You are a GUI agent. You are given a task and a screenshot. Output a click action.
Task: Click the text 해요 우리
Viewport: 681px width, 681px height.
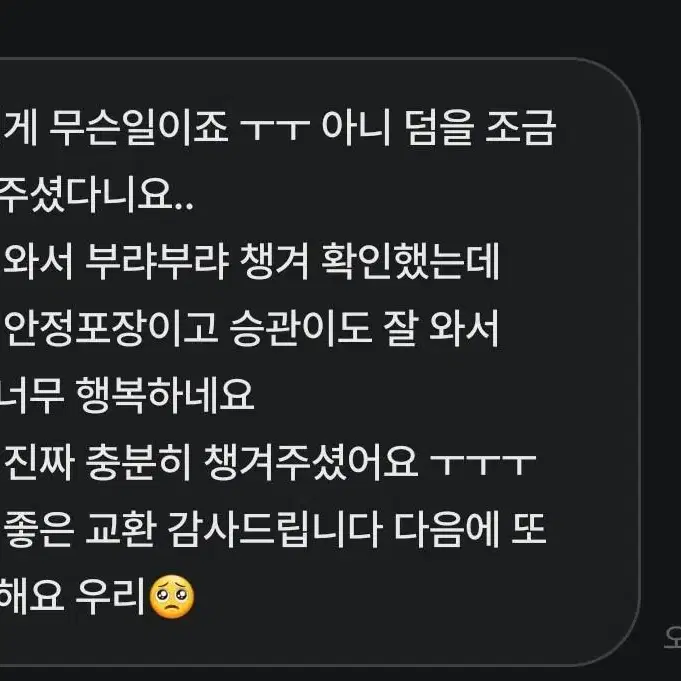pyautogui.click(x=72, y=596)
